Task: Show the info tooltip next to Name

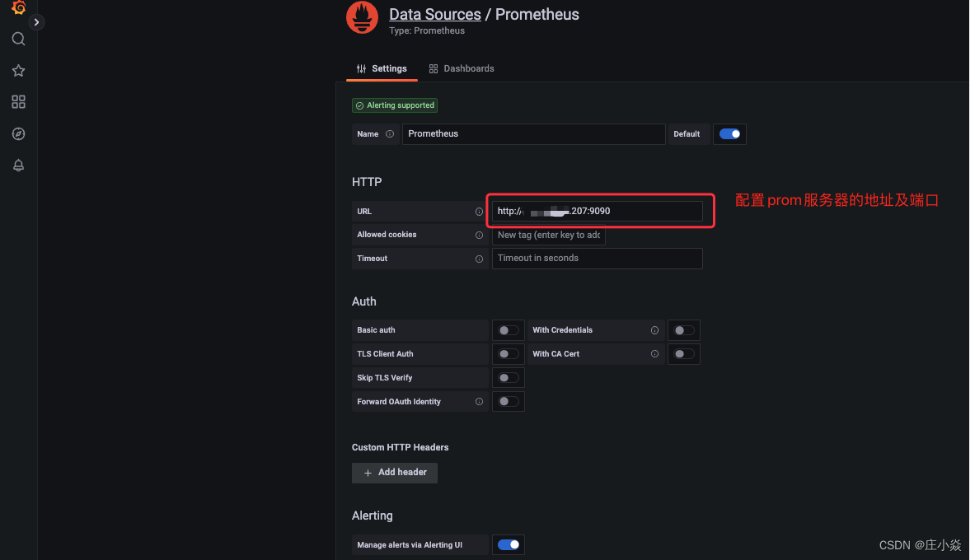Action: click(x=390, y=134)
